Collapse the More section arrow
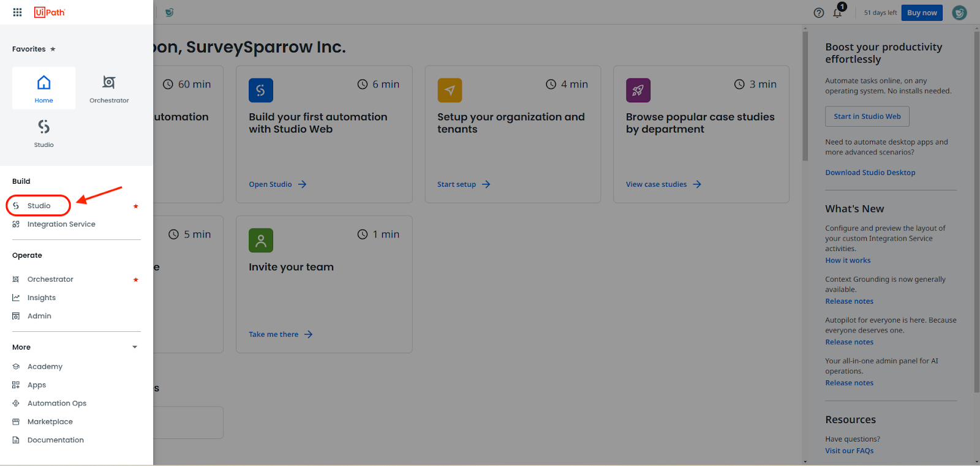This screenshot has width=980, height=466. click(x=135, y=347)
